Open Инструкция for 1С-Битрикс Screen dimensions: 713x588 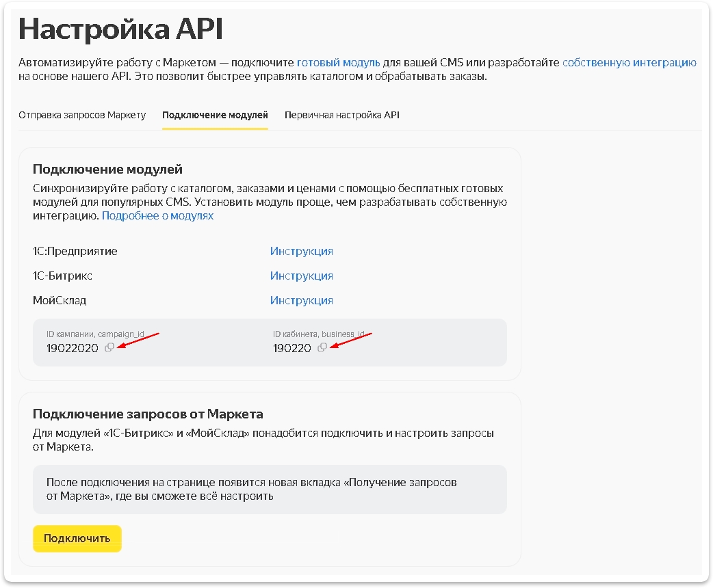pos(301,276)
